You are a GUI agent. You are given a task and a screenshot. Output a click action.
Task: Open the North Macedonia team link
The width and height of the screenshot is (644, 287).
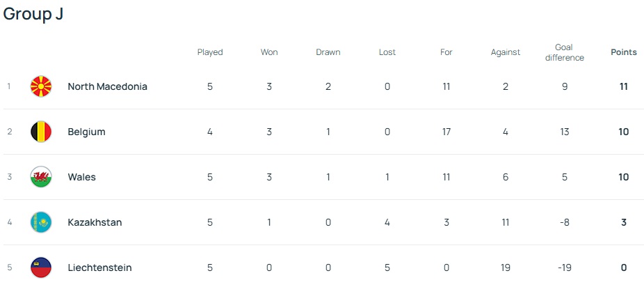(107, 86)
